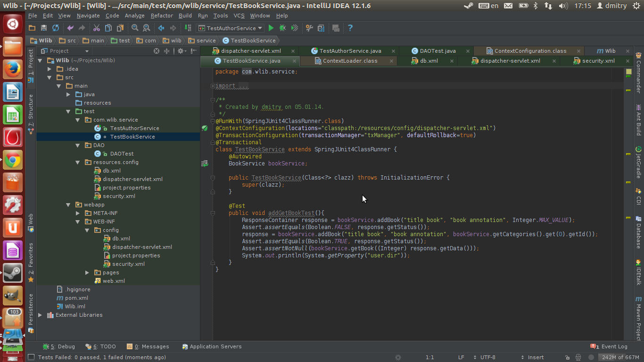Screen dimensions: 644x362
Task: Switch to the DAOTest.java editor tab
Action: (437, 51)
